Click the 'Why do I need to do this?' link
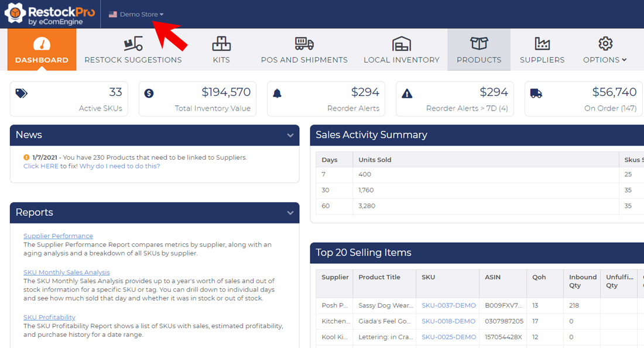Screen dimensions: 644x348 click(119, 166)
